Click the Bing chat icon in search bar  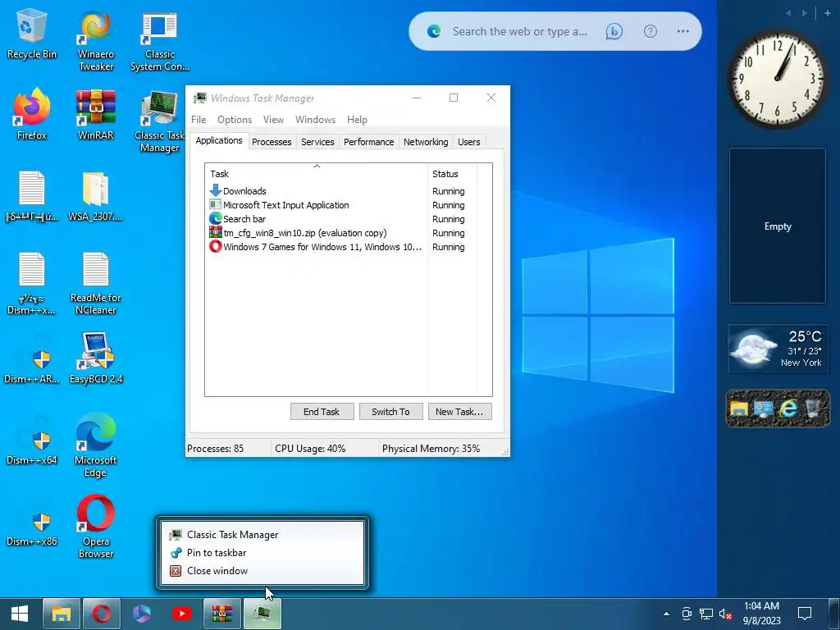click(614, 32)
